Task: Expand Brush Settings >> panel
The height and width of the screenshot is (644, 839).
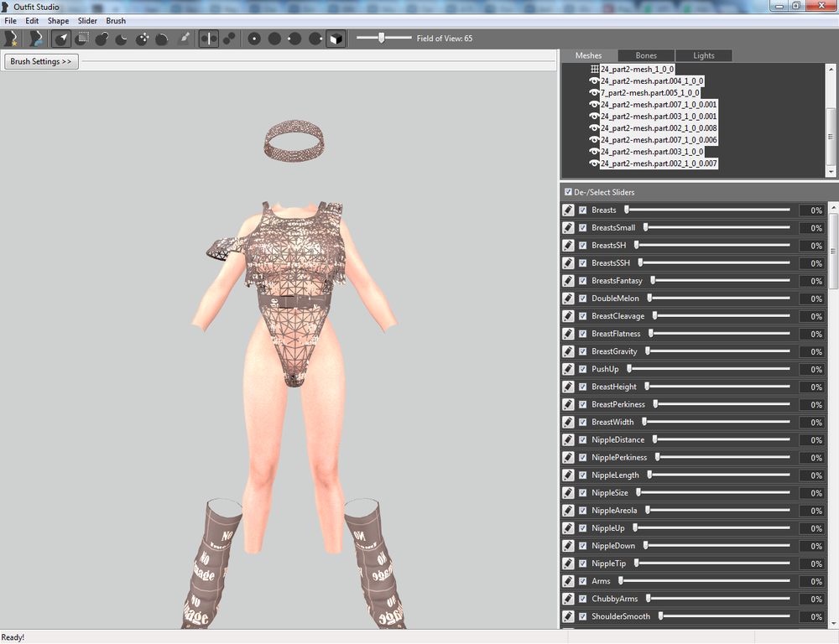Action: [40, 61]
